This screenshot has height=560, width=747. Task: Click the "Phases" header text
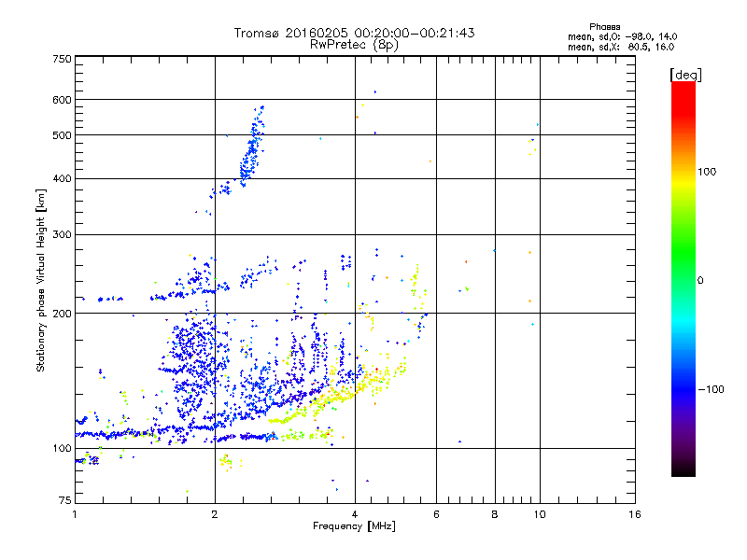point(604,27)
